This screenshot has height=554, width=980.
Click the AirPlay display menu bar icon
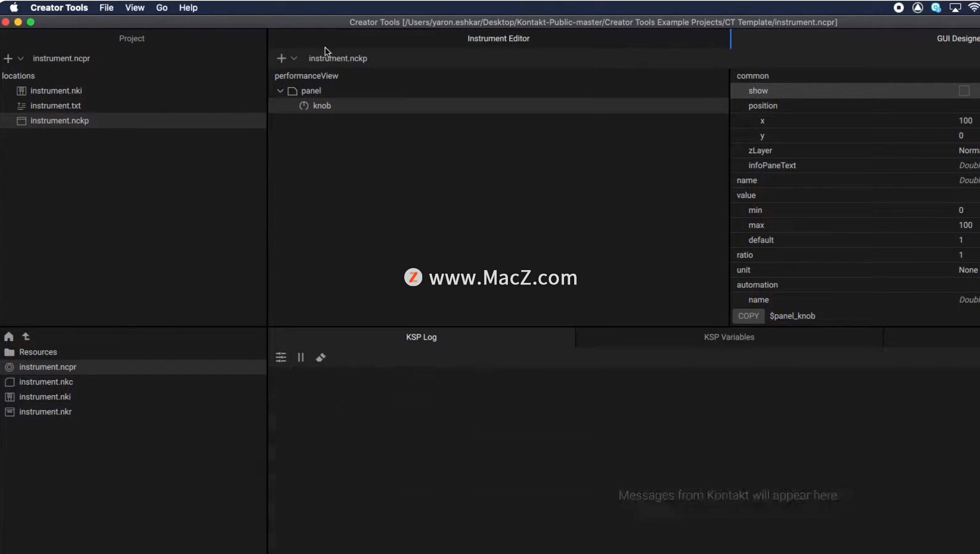(x=955, y=8)
